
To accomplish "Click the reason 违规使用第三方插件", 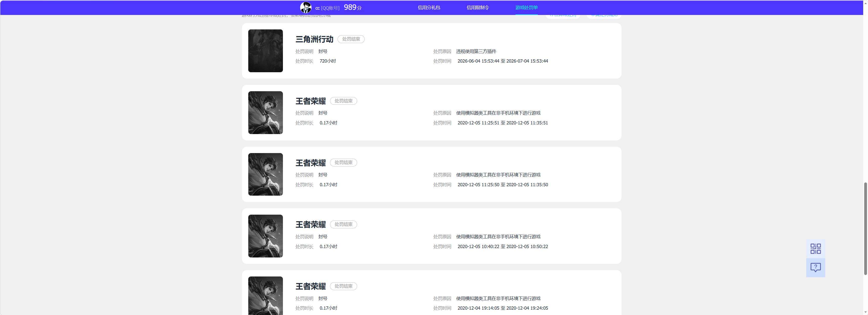I will 476,51.
